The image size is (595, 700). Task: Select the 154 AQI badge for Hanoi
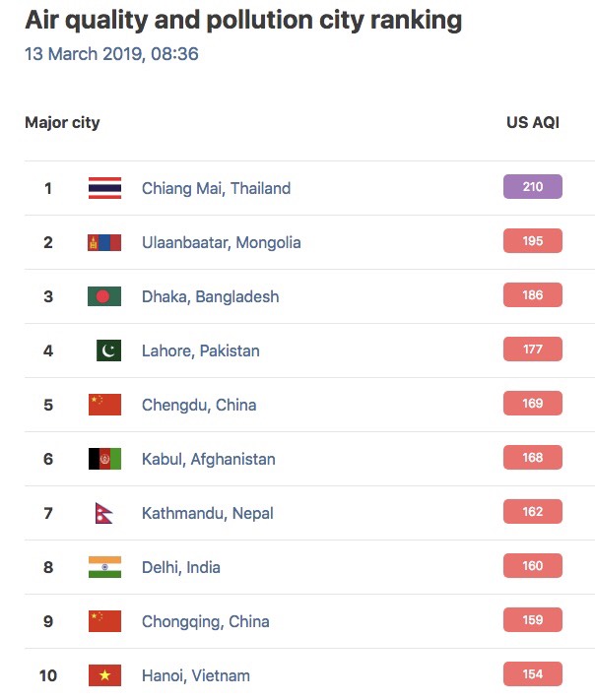click(x=533, y=673)
